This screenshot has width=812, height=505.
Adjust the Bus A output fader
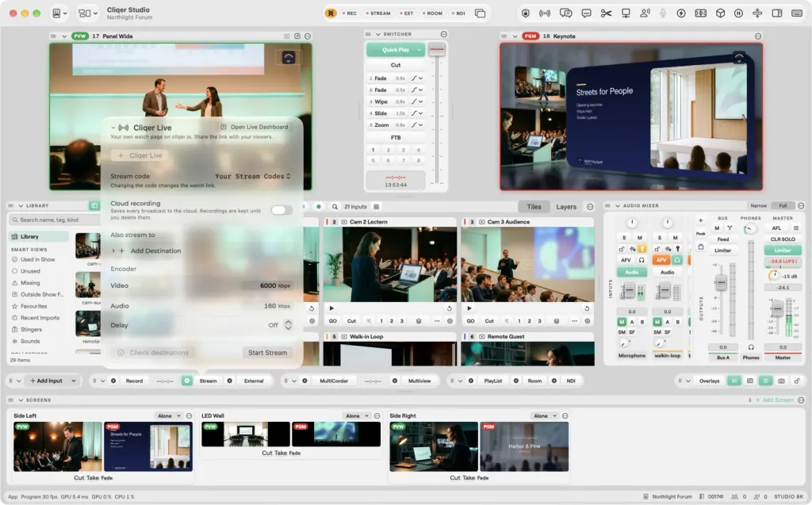tap(721, 283)
